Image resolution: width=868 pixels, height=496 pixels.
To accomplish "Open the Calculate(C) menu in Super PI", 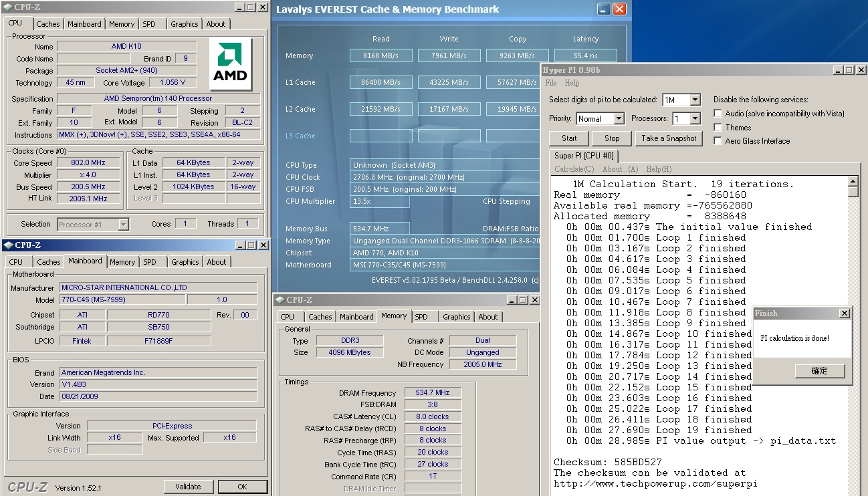I will (574, 169).
